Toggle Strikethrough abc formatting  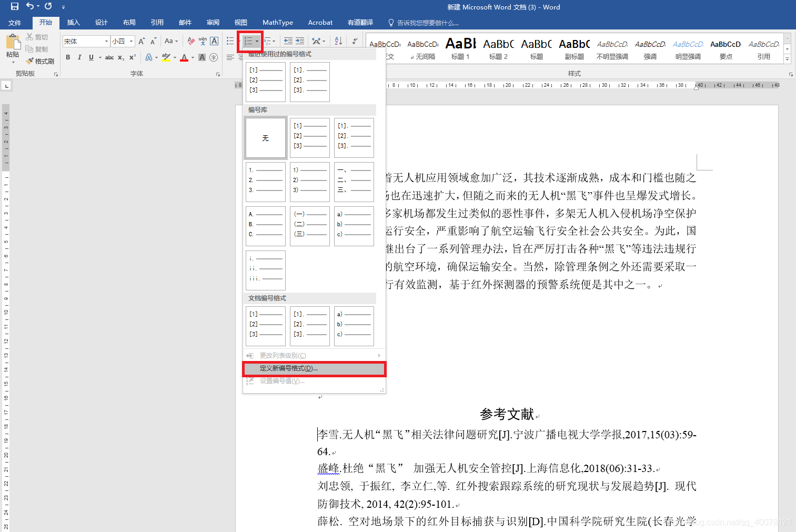coord(109,57)
